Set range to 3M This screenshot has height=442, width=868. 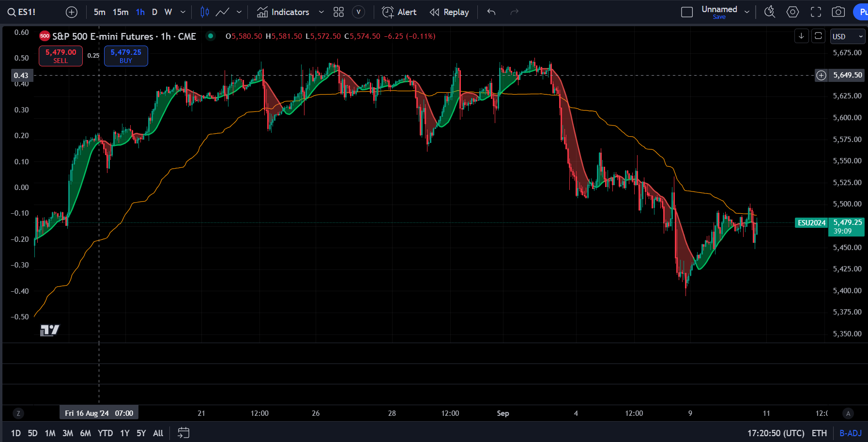pos(68,433)
